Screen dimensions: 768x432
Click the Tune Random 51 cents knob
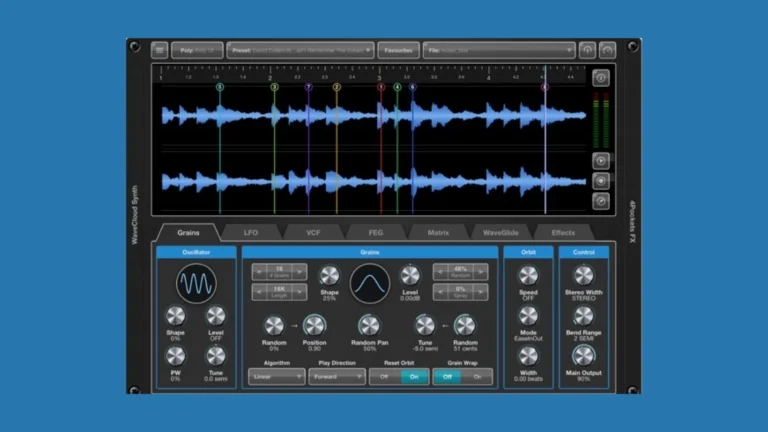pyautogui.click(x=465, y=326)
